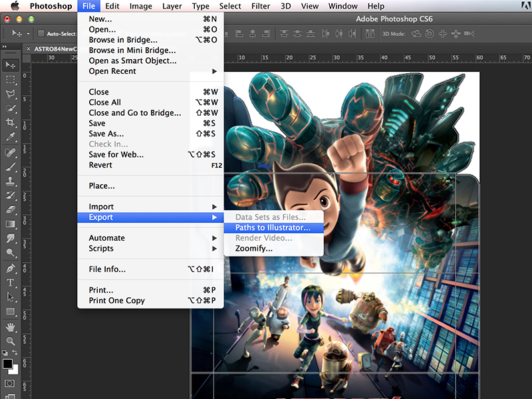
Task: Select the Gradient tool
Action: point(11,224)
